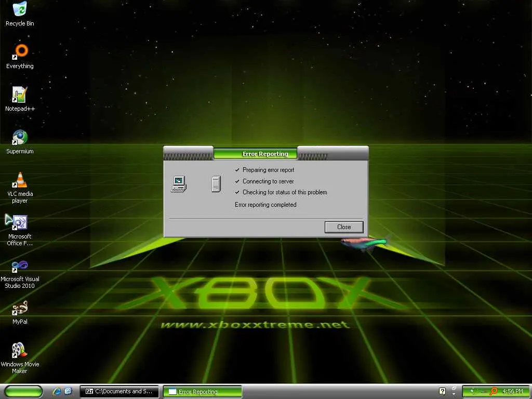Click the computer icon in Error Reporting dialog

[179, 184]
